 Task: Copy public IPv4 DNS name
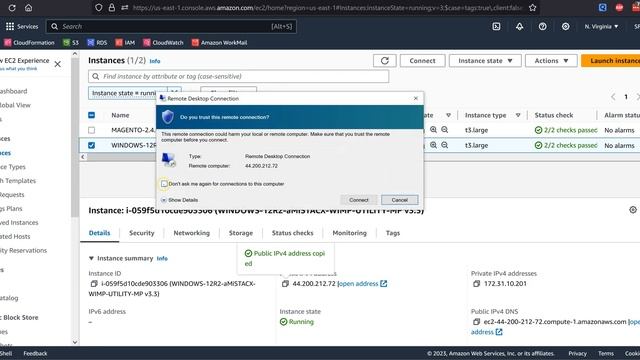click(x=476, y=322)
